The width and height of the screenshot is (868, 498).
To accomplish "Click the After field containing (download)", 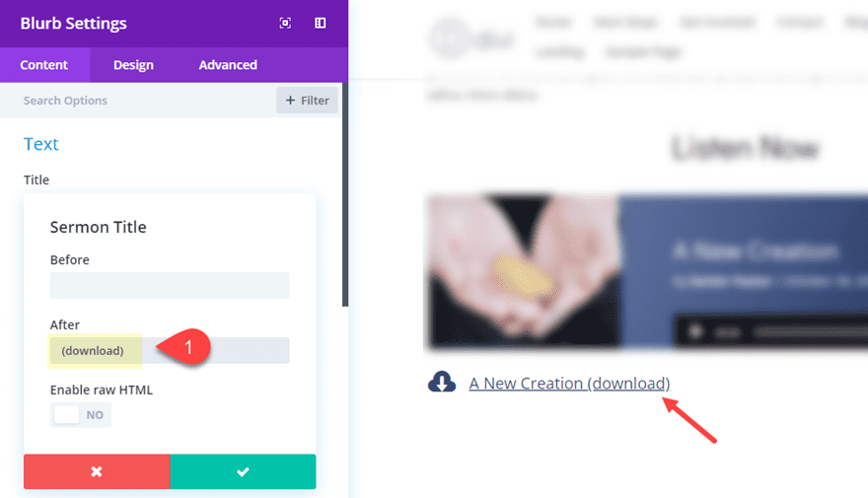I will [x=170, y=351].
